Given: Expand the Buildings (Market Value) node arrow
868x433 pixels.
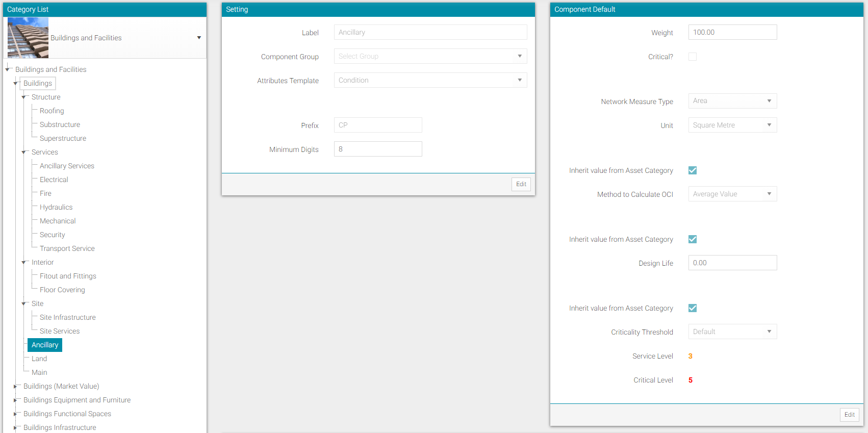Looking at the screenshot, I should tap(15, 387).
